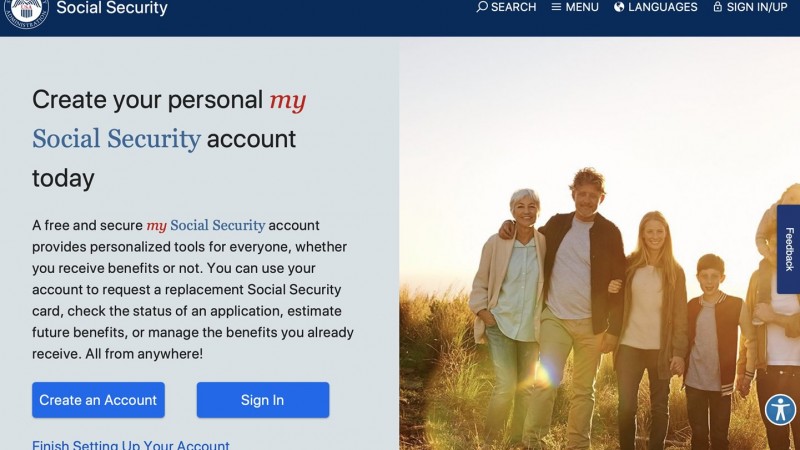Select SIGN IN/UP in the header

point(757,7)
